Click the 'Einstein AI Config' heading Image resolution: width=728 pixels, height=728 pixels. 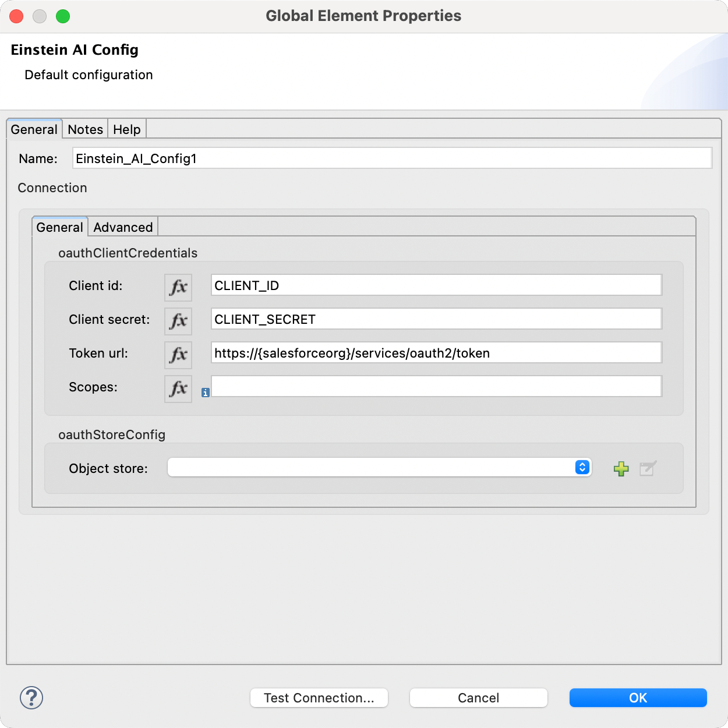pyautogui.click(x=75, y=50)
